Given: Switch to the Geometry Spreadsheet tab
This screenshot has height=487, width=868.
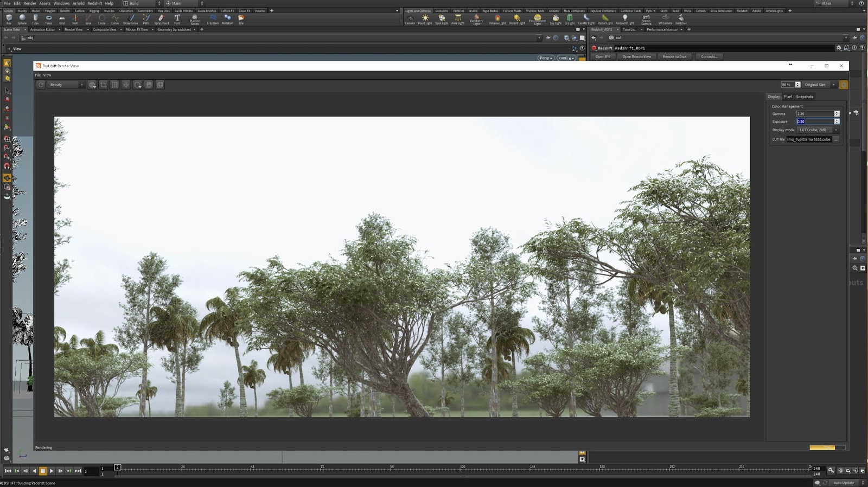Looking at the screenshot, I should click(174, 29).
